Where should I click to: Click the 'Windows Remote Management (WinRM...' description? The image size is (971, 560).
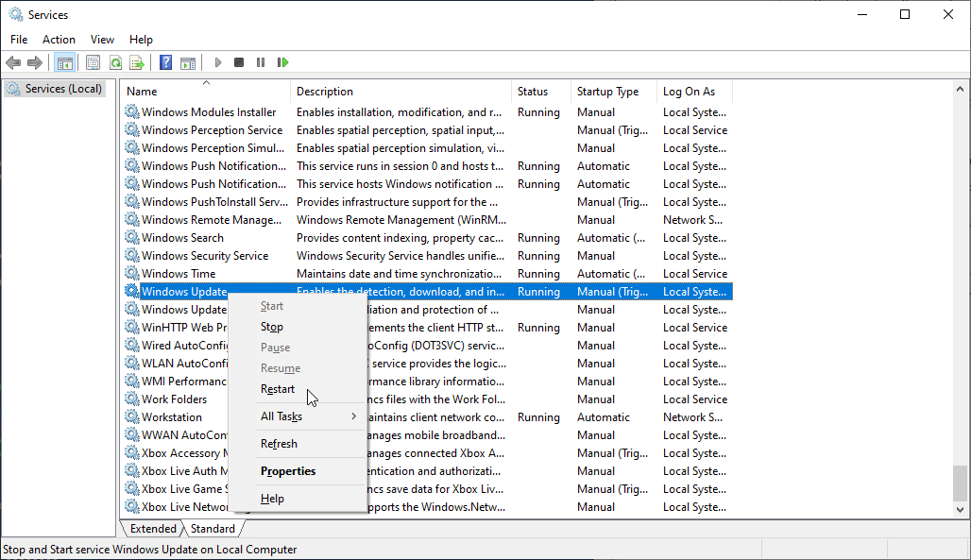[x=401, y=220]
